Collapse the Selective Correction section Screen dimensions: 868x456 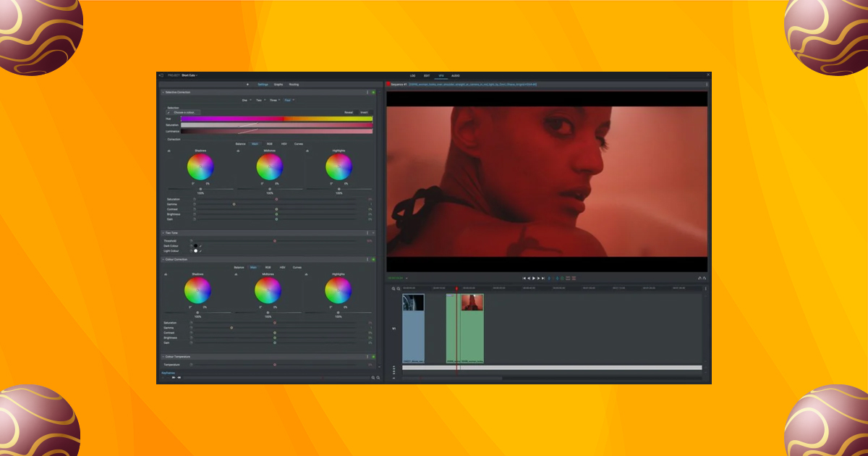tap(163, 93)
